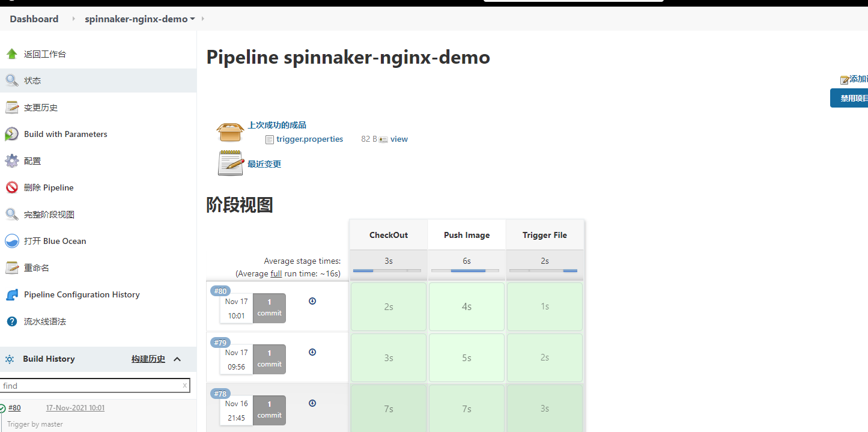Click the Blue Ocean wave icon
Viewport: 868px width, 432px height.
pyautogui.click(x=11, y=241)
